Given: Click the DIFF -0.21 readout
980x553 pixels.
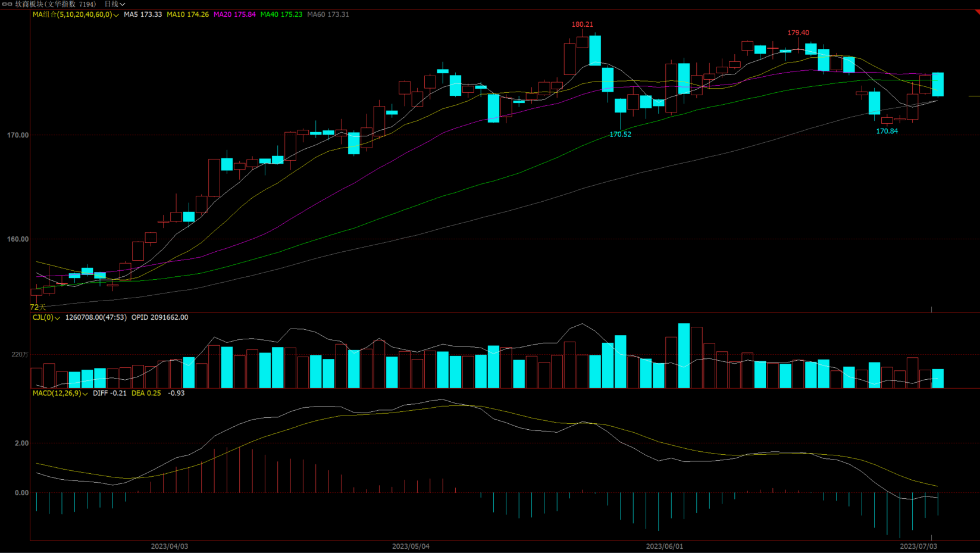Looking at the screenshot, I should pyautogui.click(x=109, y=393).
